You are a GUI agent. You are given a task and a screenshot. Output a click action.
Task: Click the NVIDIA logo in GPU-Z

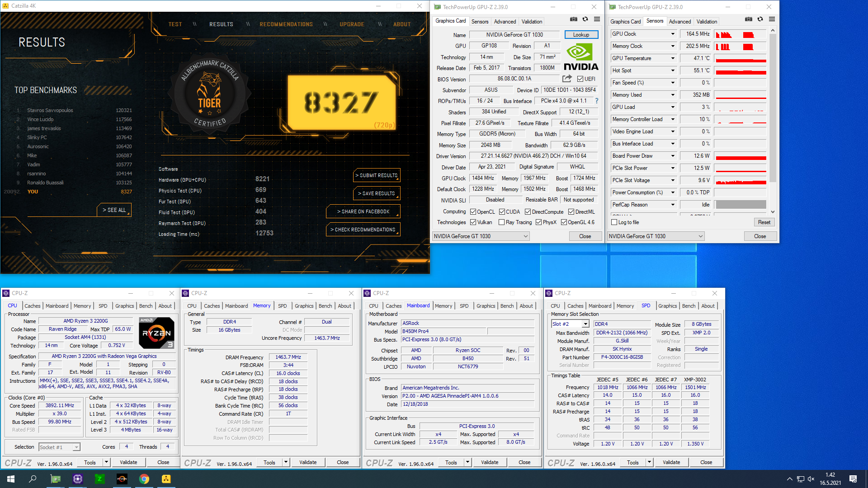581,57
